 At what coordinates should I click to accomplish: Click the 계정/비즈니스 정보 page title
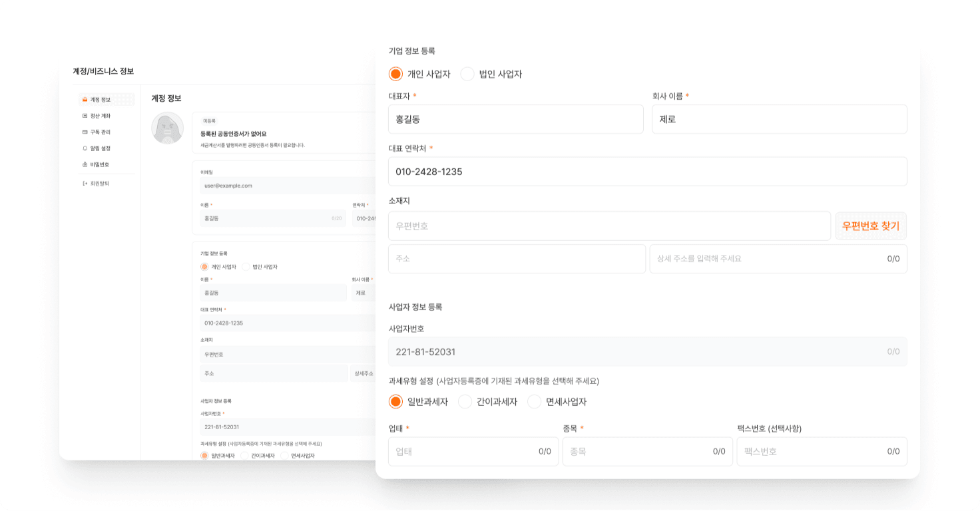(103, 71)
